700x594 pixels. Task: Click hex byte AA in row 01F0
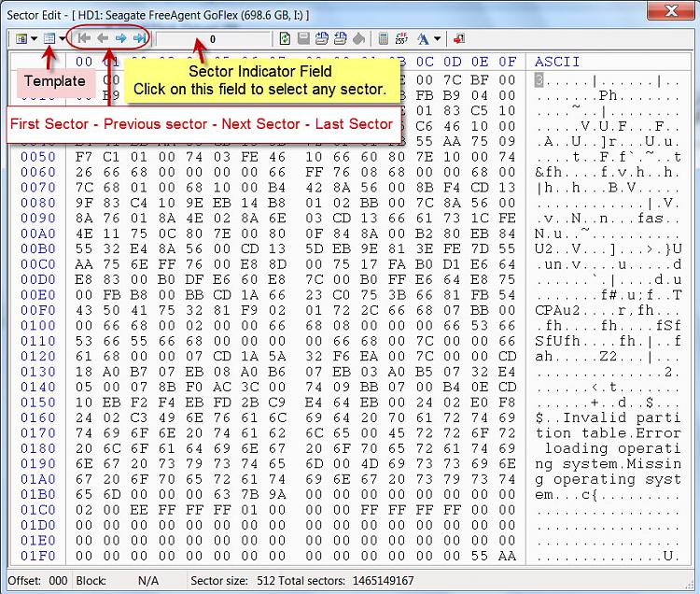507,556
